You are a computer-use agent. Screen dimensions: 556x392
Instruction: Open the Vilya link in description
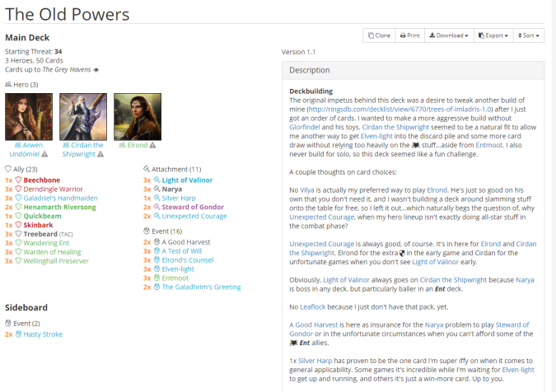[x=306, y=190]
